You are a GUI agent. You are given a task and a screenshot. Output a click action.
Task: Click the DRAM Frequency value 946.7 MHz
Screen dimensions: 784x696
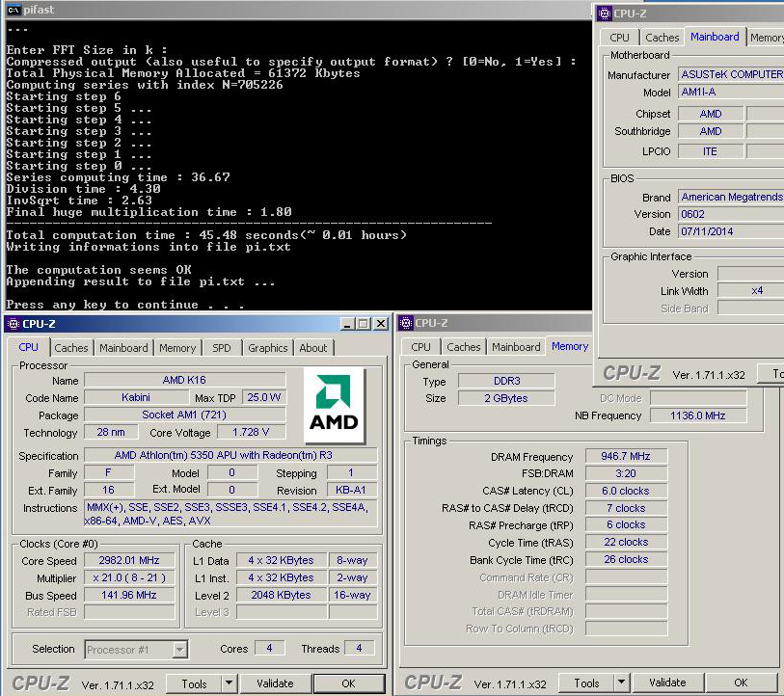[x=626, y=456]
